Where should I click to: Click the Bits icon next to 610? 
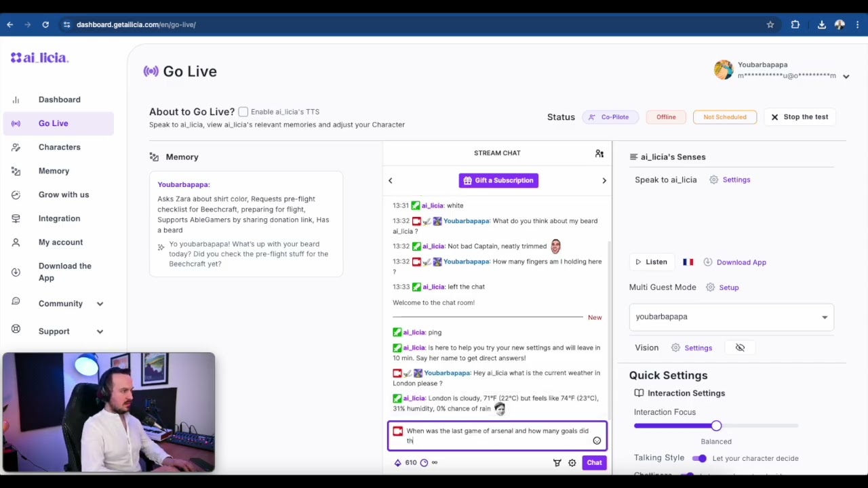397,463
